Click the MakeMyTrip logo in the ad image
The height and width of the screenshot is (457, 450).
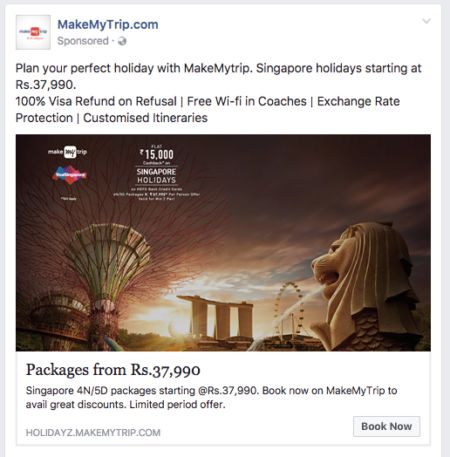point(68,152)
